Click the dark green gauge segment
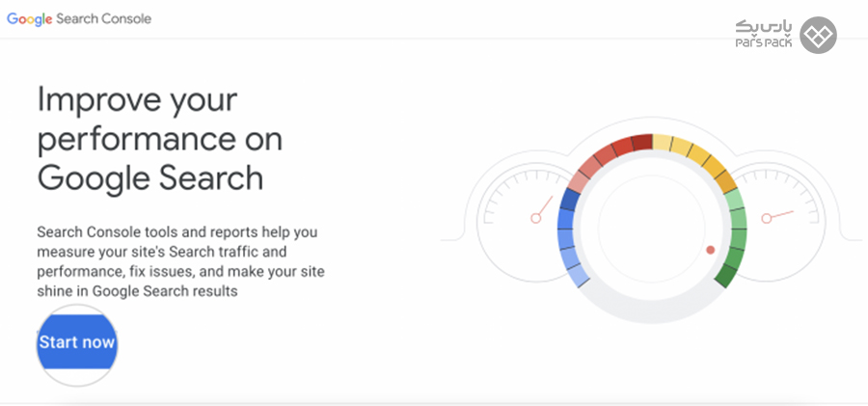 click(727, 275)
